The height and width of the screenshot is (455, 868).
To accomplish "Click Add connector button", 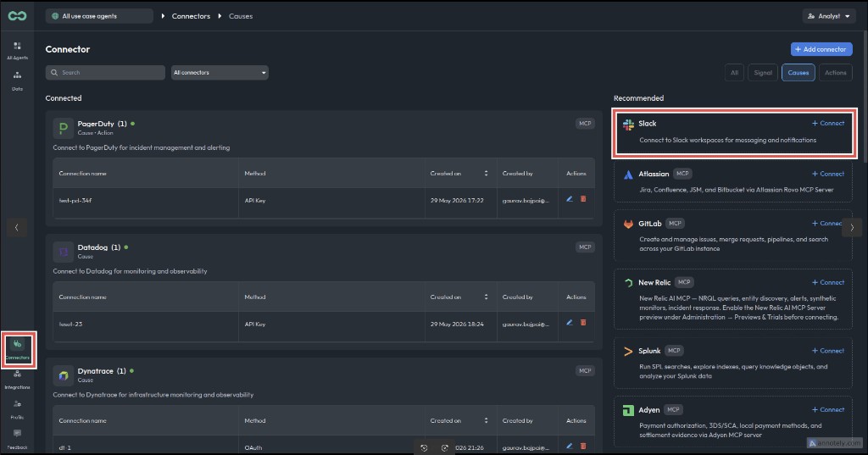I will coord(821,49).
